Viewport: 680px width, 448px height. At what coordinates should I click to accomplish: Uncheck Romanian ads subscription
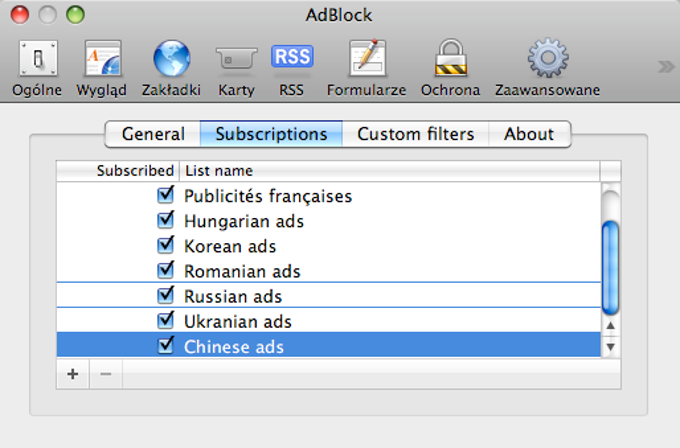165,271
